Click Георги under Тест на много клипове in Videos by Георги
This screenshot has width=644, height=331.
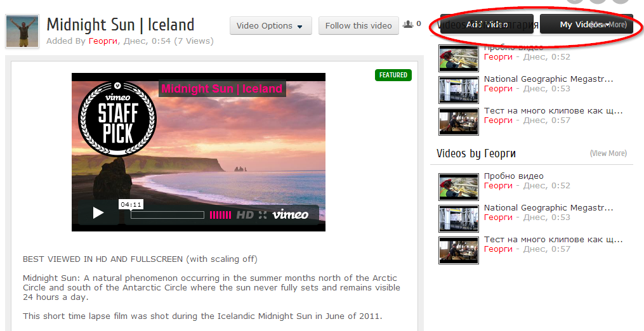click(498, 249)
